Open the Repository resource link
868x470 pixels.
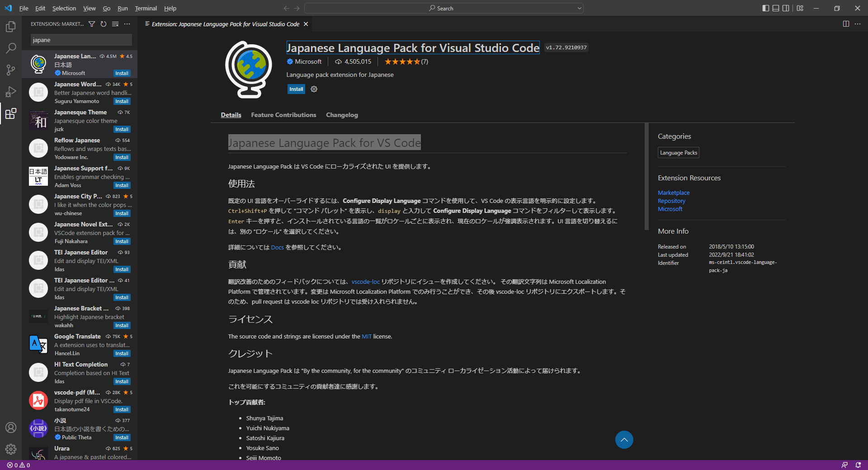pos(671,201)
